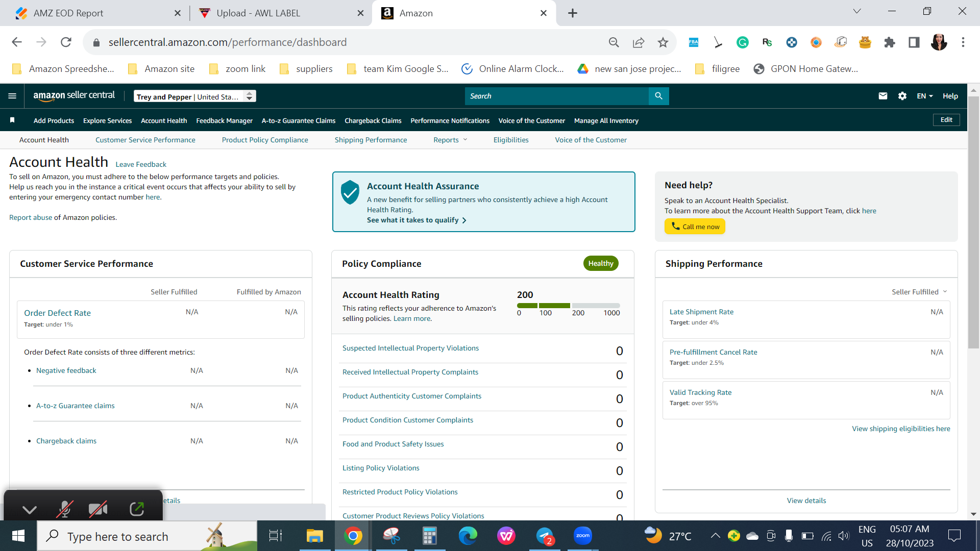Click the Account Health Rating progress bar
The height and width of the screenshot is (551, 980).
pos(569,306)
